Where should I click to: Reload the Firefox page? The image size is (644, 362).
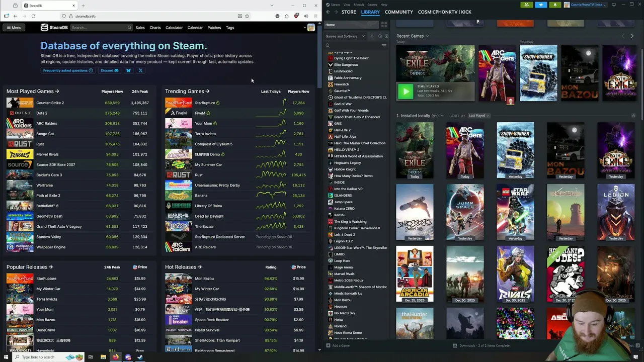33,16
